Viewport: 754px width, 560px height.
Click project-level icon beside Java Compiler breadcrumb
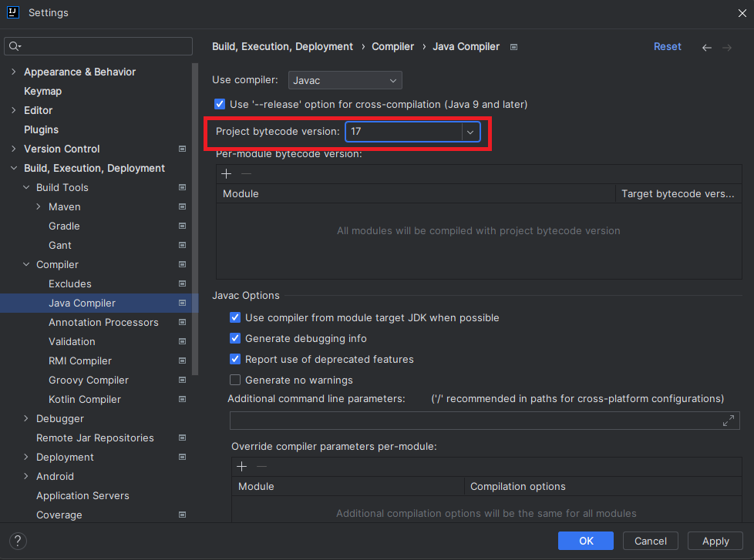[x=513, y=47]
